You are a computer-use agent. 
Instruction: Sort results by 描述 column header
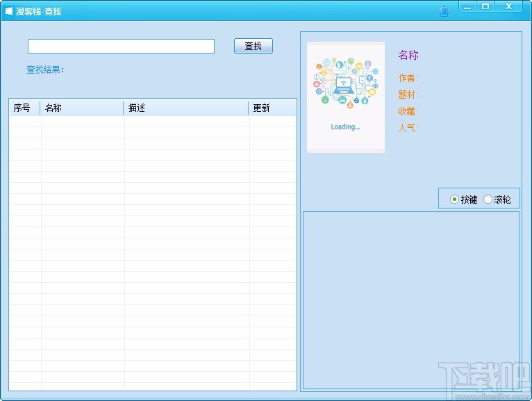tap(186, 108)
